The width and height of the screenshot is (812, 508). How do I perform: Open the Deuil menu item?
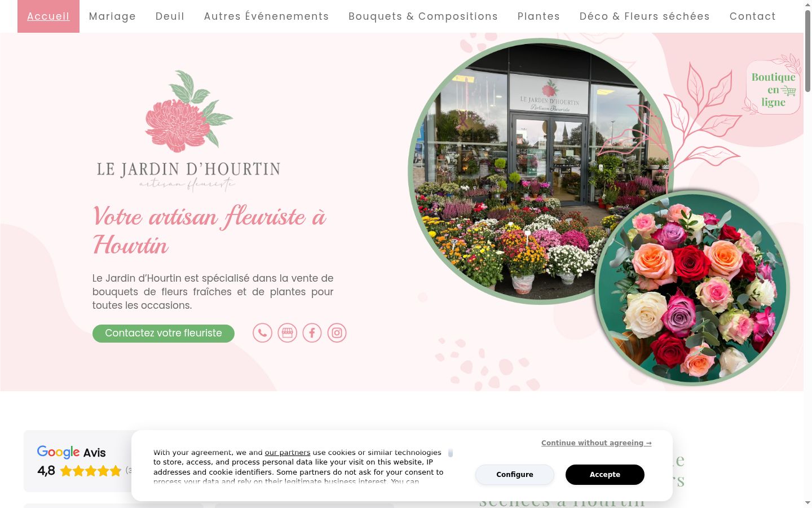[x=170, y=16]
